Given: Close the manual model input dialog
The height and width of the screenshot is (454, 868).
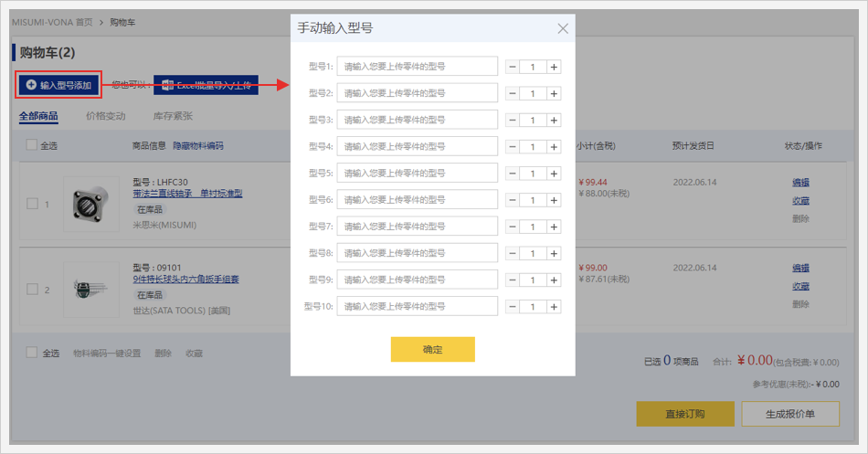Looking at the screenshot, I should (563, 29).
